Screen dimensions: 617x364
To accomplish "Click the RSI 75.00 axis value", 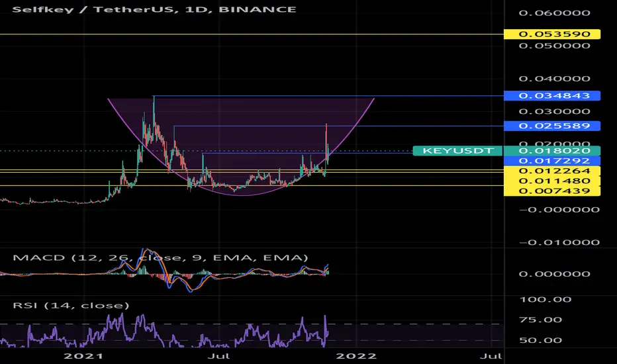I will 541,320.
